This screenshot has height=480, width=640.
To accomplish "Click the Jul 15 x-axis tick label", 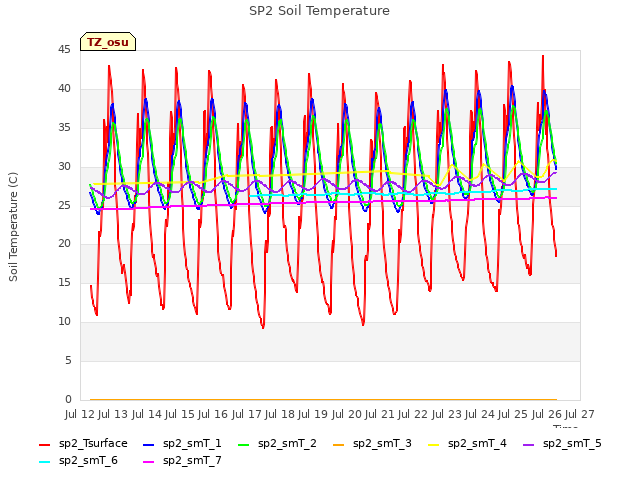I will tap(180, 414).
